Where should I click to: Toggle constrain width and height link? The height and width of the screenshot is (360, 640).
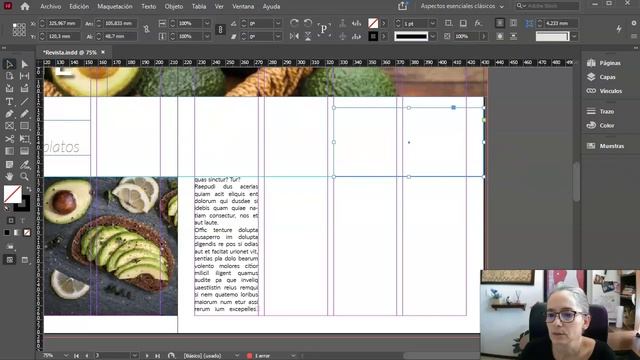(147, 29)
